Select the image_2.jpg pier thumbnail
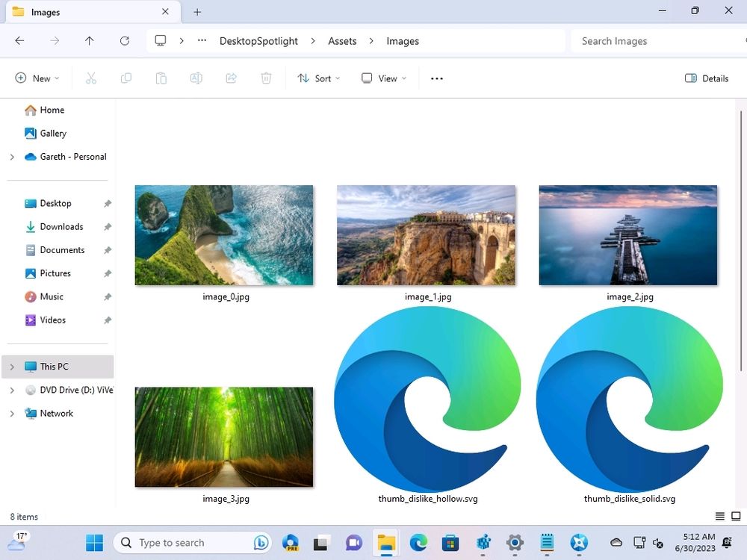Screen dimensions: 747x560 [x=628, y=235]
